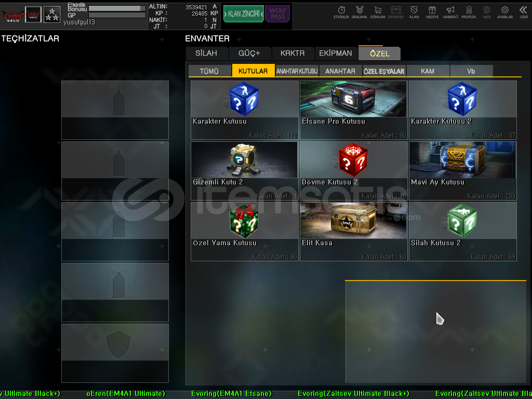Click the KLAN ZİNCİRİ button
Screen dimensions: 532x399
point(244,14)
